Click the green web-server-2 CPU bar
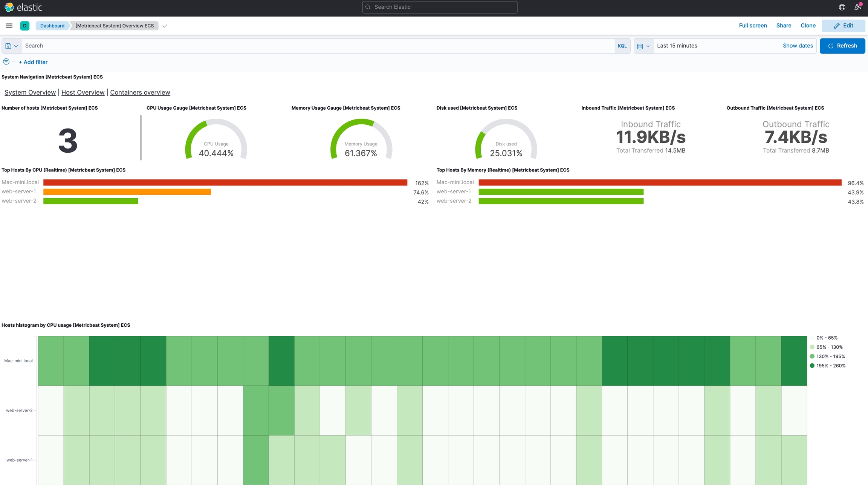The image size is (868, 485). pyautogui.click(x=90, y=201)
